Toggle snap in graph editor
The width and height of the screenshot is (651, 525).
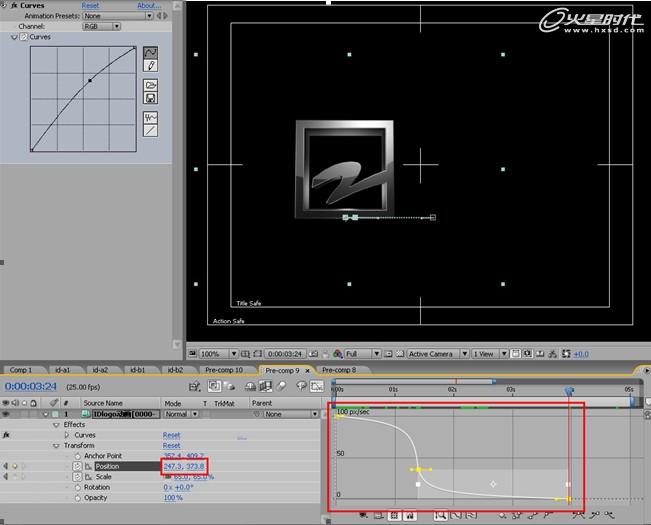click(410, 515)
